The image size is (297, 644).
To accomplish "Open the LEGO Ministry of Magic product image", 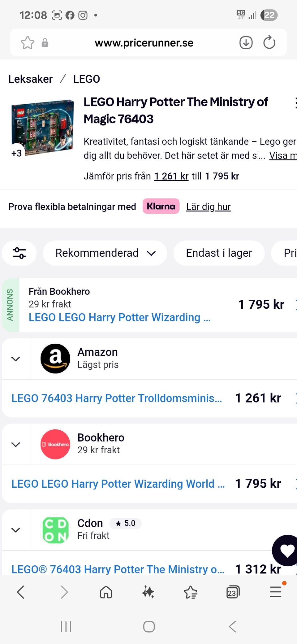I will (x=43, y=128).
